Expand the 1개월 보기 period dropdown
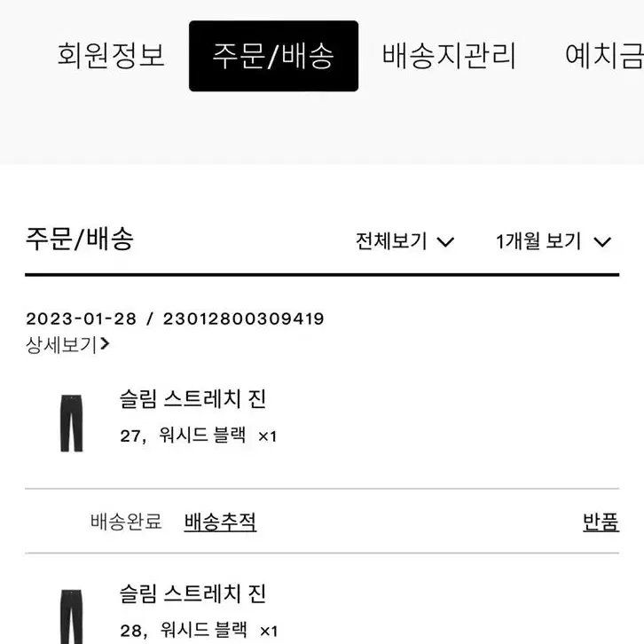Screen dimensions: 644x644 pos(554,241)
